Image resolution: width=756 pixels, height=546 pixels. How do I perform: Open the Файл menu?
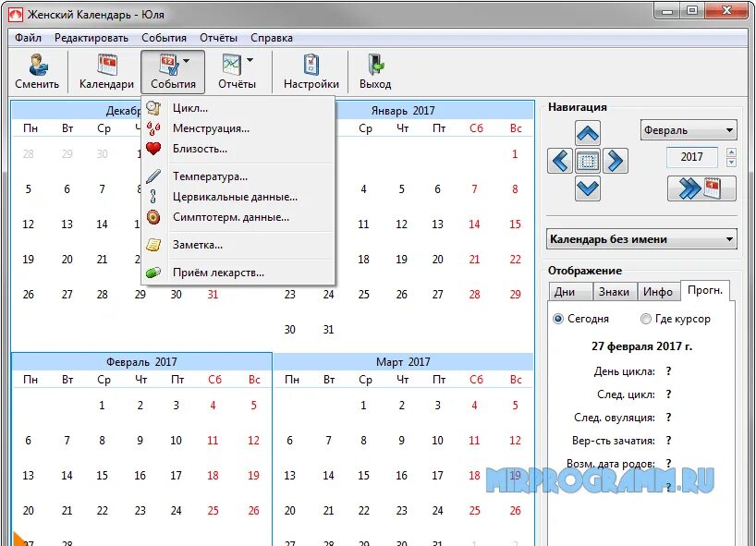point(28,38)
